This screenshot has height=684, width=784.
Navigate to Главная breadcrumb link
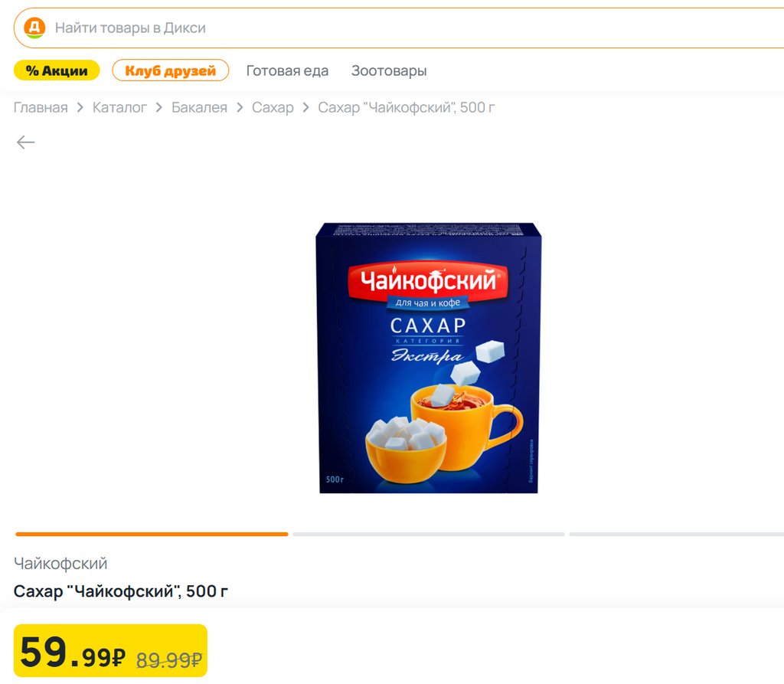[x=41, y=107]
